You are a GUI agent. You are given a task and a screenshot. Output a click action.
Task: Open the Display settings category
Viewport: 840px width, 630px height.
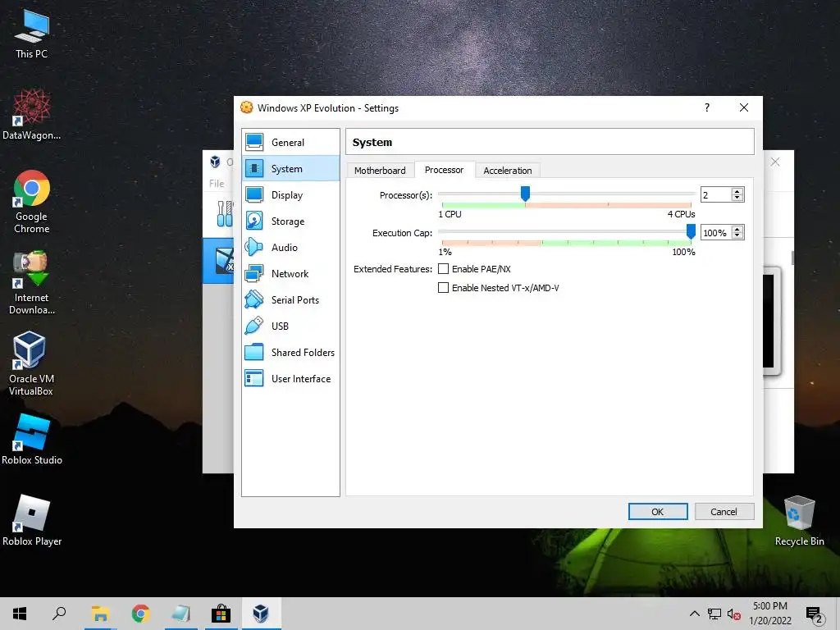click(290, 195)
